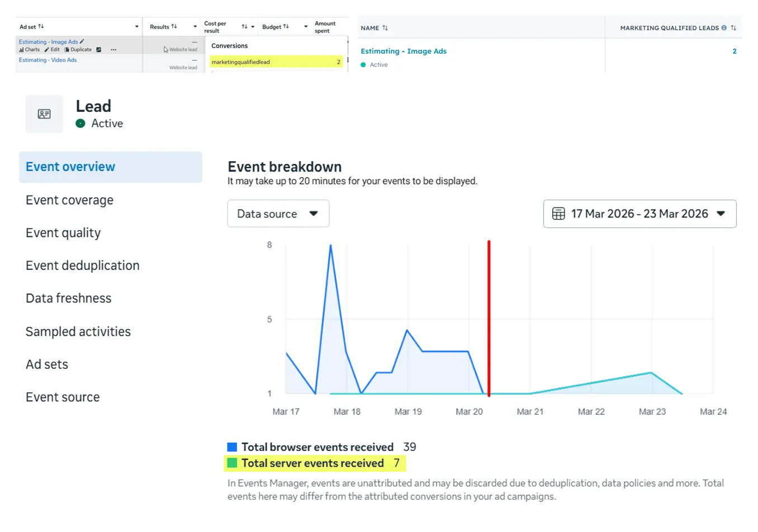Select the Event overview tab
The height and width of the screenshot is (532, 758).
coord(111,167)
